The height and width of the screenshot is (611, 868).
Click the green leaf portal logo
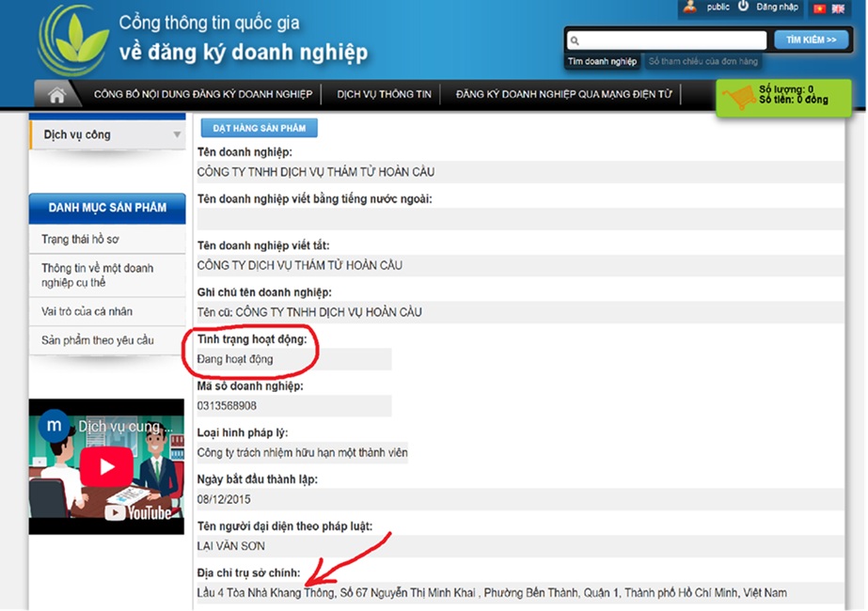[x=73, y=39]
